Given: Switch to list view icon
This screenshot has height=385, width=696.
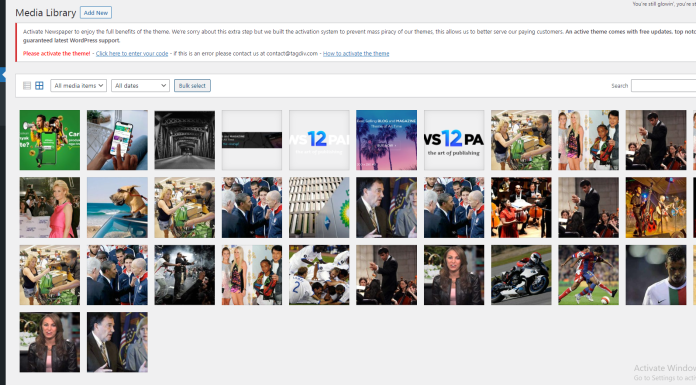Looking at the screenshot, I should click(27, 86).
